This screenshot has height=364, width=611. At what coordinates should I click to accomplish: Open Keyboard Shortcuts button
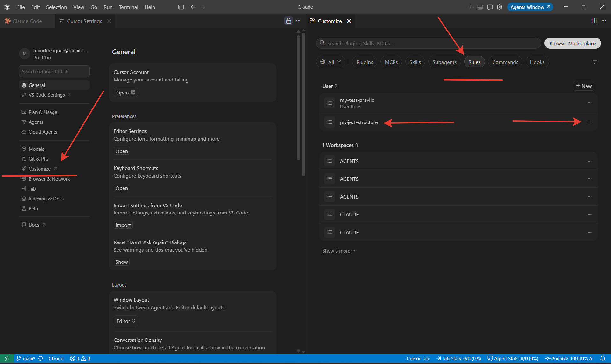coord(122,188)
